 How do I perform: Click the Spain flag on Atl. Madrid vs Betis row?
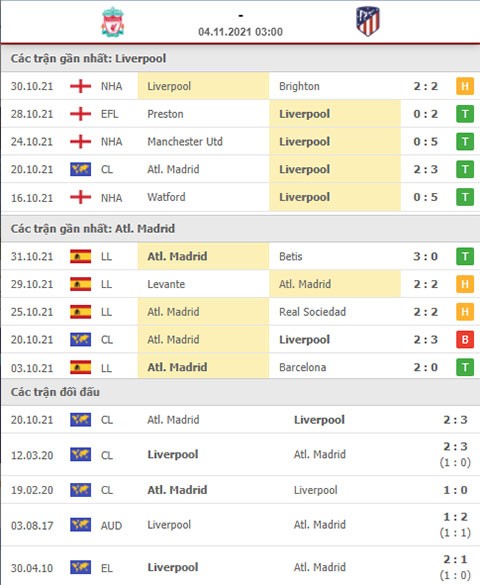[81, 256]
